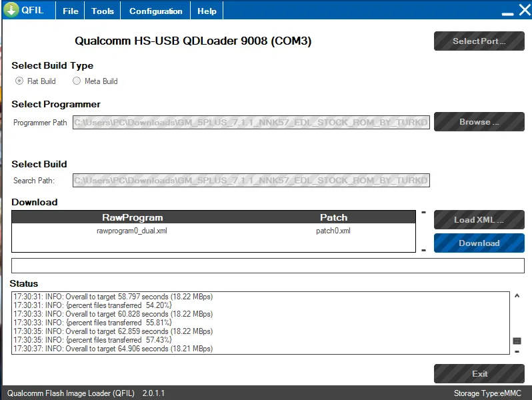
Task: Open the Tools menu
Action: 103,11
